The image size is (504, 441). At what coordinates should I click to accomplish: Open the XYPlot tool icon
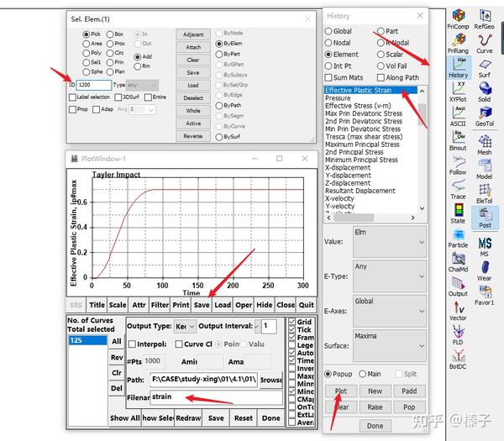click(x=458, y=92)
